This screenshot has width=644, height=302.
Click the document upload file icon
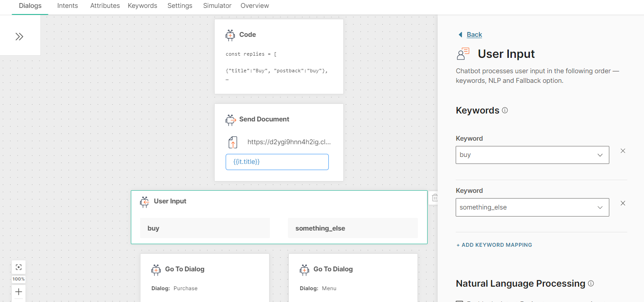click(233, 142)
